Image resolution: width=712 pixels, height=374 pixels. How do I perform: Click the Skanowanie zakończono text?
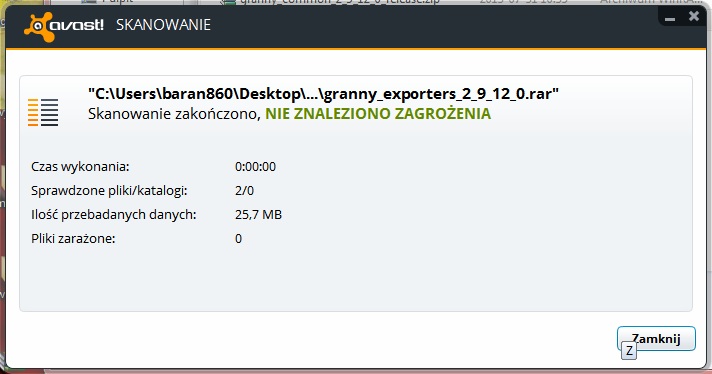point(174,113)
